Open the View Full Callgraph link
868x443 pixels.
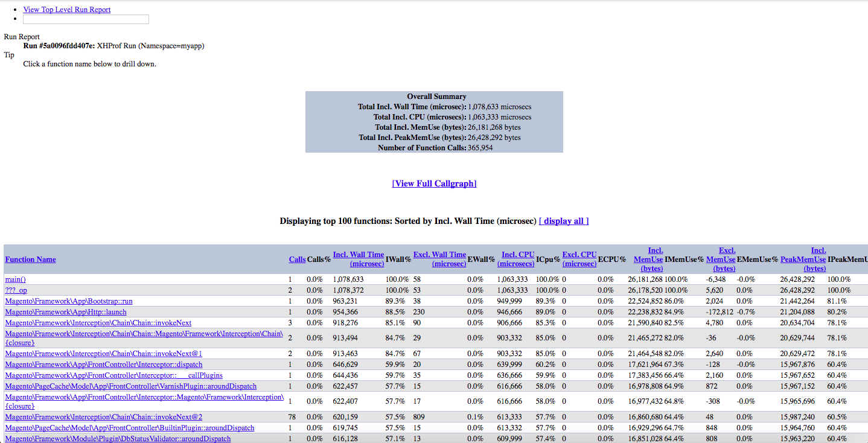pyautogui.click(x=434, y=183)
